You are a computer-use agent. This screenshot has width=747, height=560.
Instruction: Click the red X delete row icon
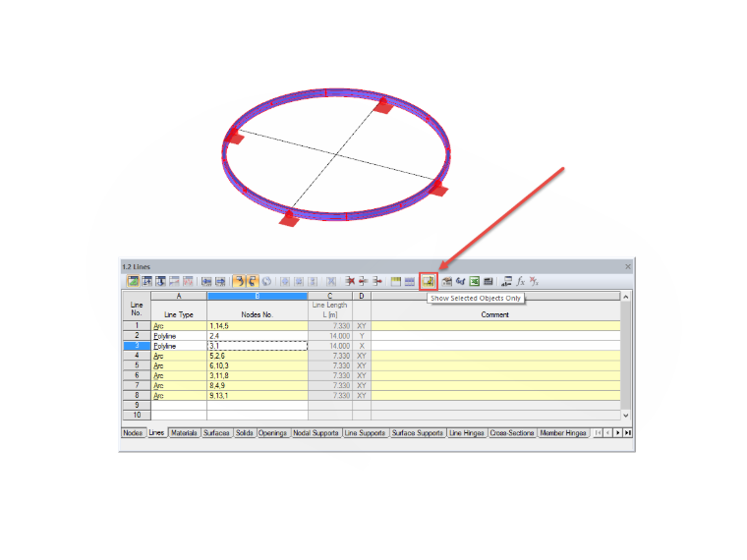(x=350, y=281)
